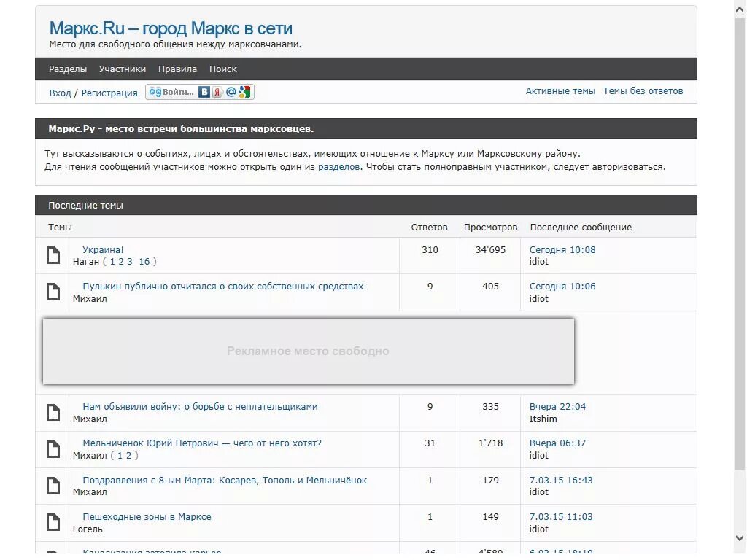Open last message Вчера 06:37
Screen dimensions: 747x560
(557, 443)
